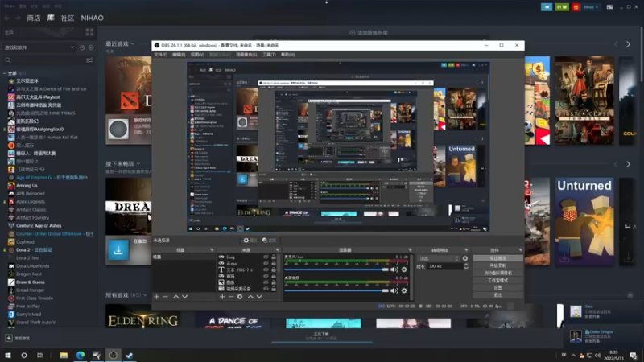Switch to Steam via taskbar icon
The width and height of the screenshot is (644, 362).
coord(130,356)
